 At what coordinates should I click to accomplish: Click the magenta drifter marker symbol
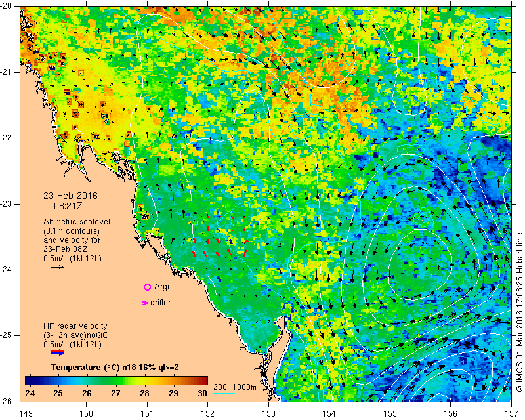(x=145, y=303)
